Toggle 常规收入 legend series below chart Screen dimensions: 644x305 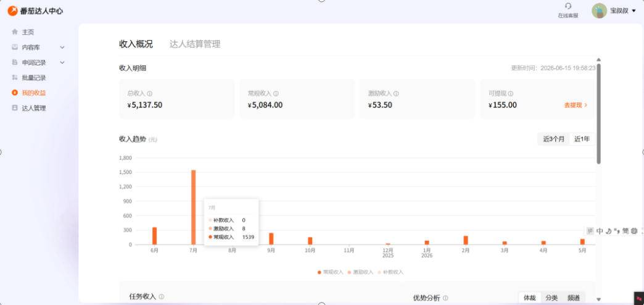pos(330,272)
